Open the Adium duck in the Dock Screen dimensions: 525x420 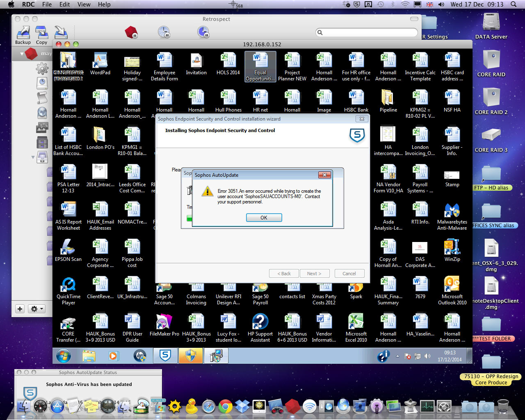pos(192,406)
